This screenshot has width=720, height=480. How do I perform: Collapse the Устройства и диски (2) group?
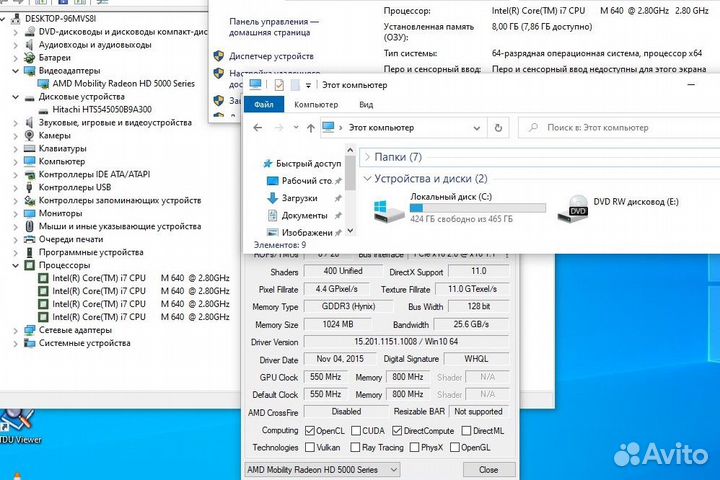(x=367, y=179)
